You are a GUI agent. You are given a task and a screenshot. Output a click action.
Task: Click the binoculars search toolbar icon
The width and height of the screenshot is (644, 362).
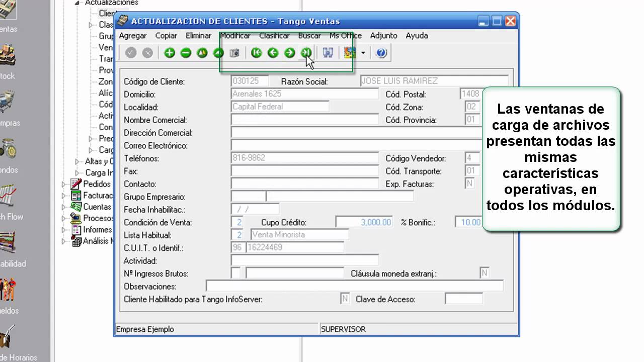point(328,53)
